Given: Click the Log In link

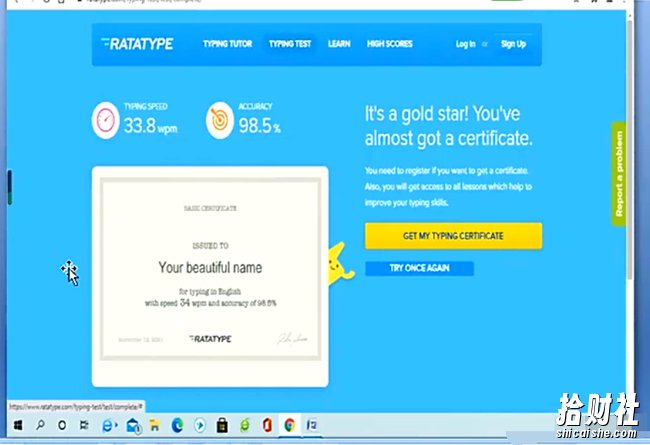Looking at the screenshot, I should [x=466, y=44].
